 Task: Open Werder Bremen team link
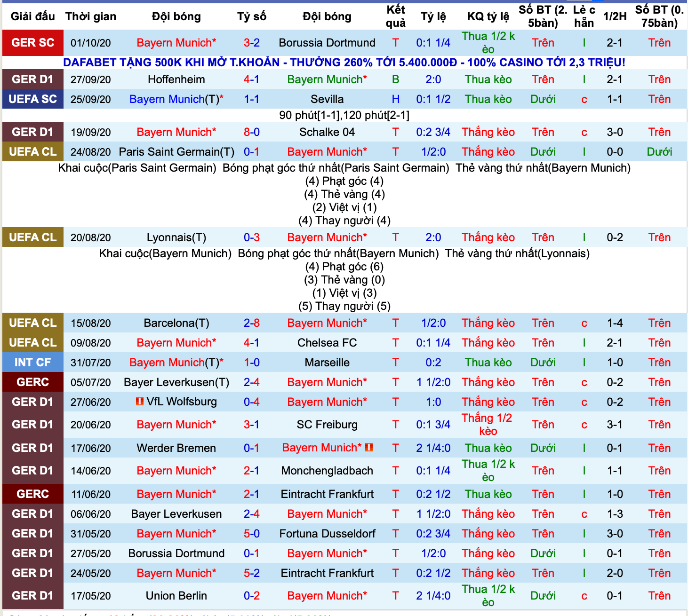pyautogui.click(x=176, y=448)
